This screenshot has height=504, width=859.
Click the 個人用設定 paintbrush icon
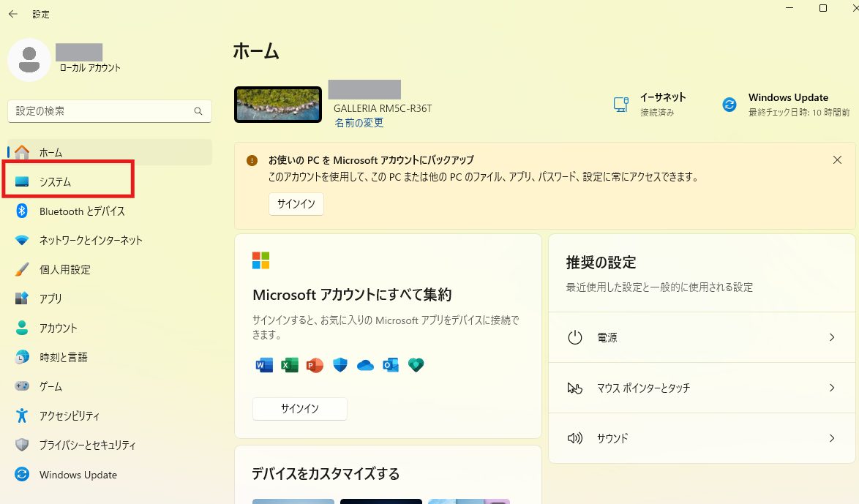22,269
